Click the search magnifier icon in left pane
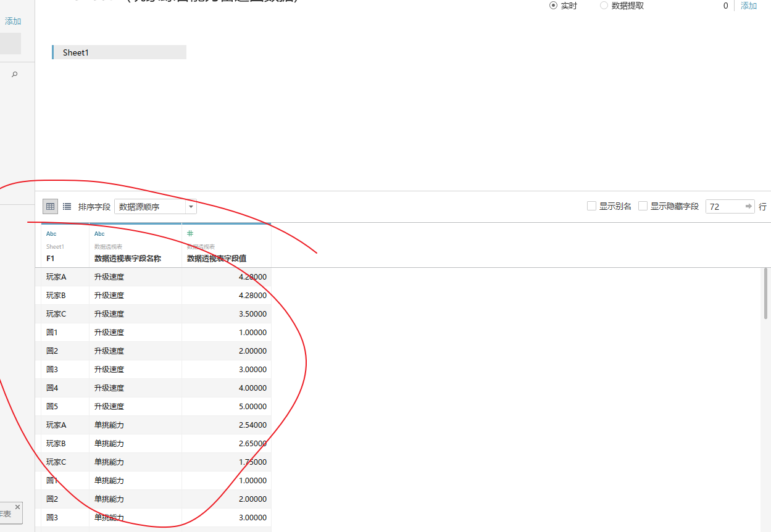The width and height of the screenshot is (771, 532). coord(15,74)
